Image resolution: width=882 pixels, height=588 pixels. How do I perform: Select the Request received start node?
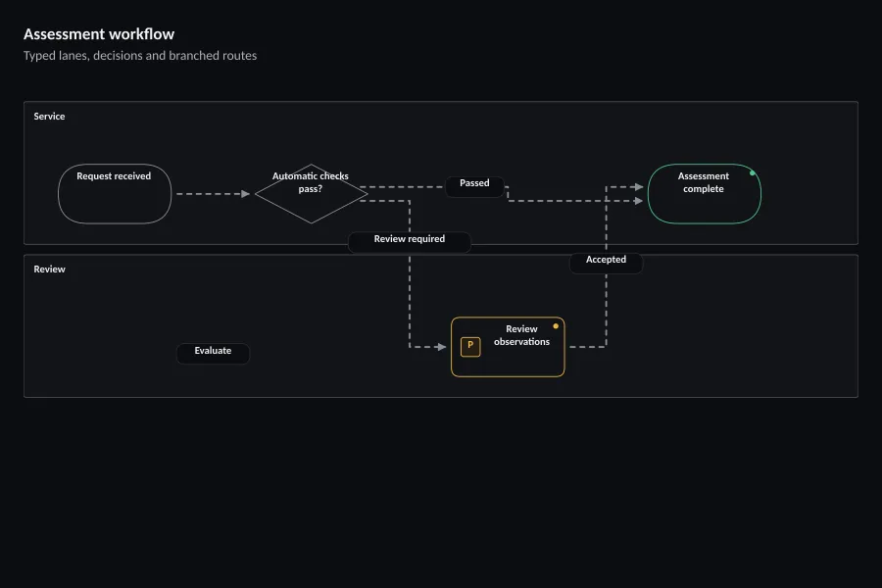click(115, 194)
